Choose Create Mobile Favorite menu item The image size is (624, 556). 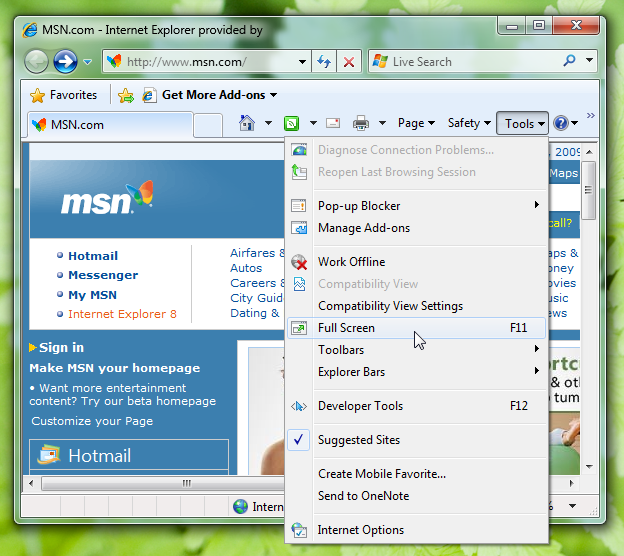(417, 474)
